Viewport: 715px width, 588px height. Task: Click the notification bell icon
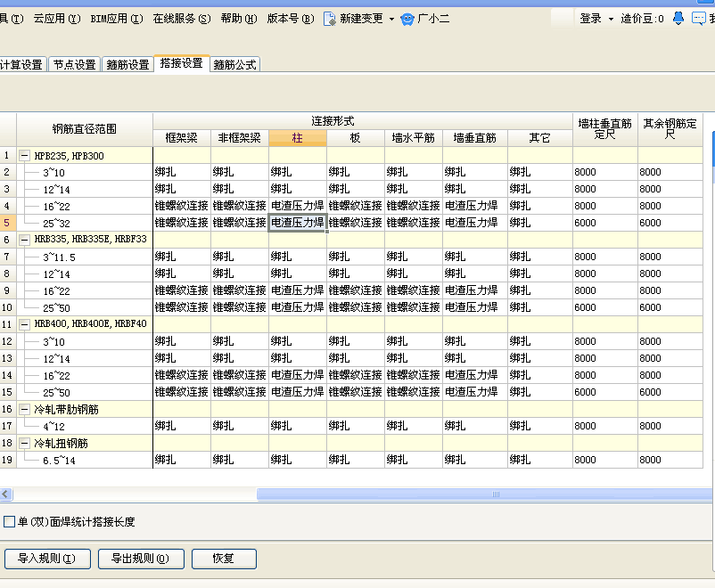tap(678, 18)
